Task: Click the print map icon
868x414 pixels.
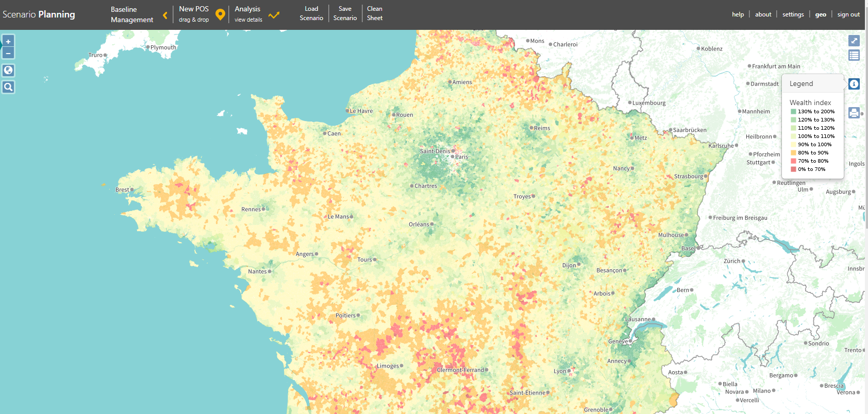Action: (x=854, y=113)
